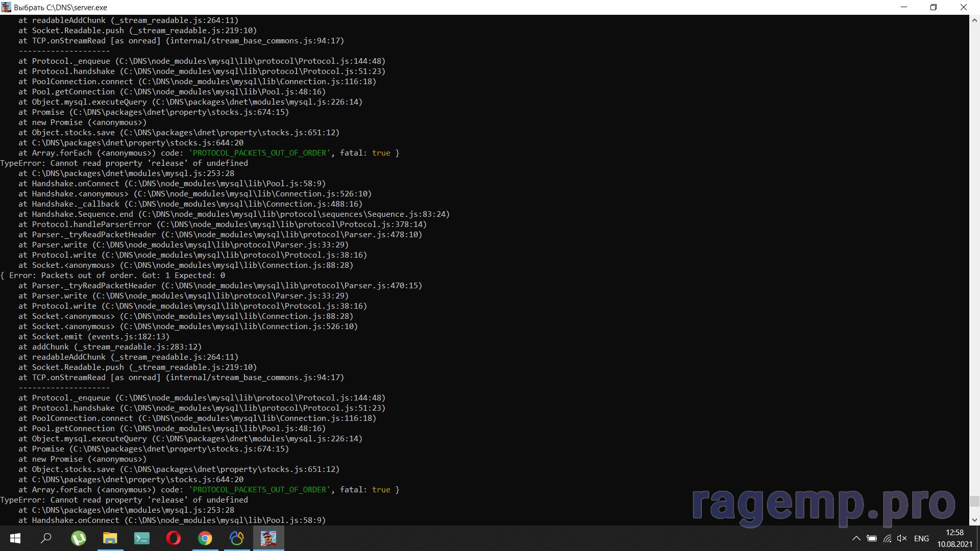Click the scrollbar up arrow
The height and width of the screenshot is (551, 980).
point(974,20)
